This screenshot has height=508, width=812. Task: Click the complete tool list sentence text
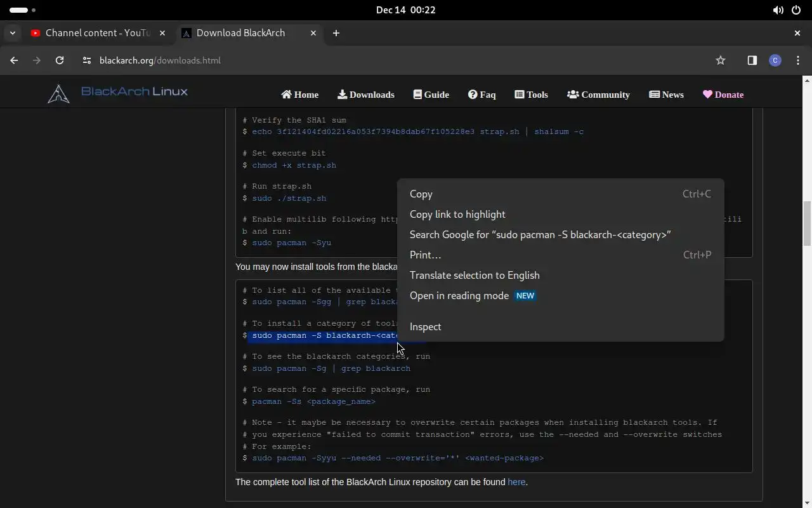381,482
